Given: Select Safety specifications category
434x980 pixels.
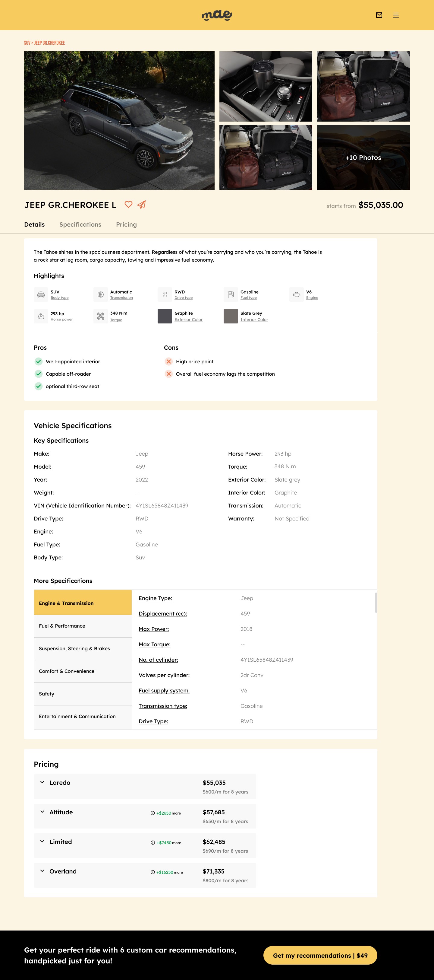Looking at the screenshot, I should pyautogui.click(x=83, y=694).
